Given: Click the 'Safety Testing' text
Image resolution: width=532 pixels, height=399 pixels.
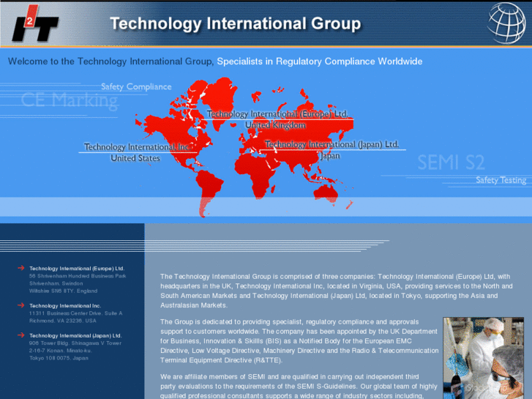Looking at the screenshot, I should pyautogui.click(x=501, y=180).
